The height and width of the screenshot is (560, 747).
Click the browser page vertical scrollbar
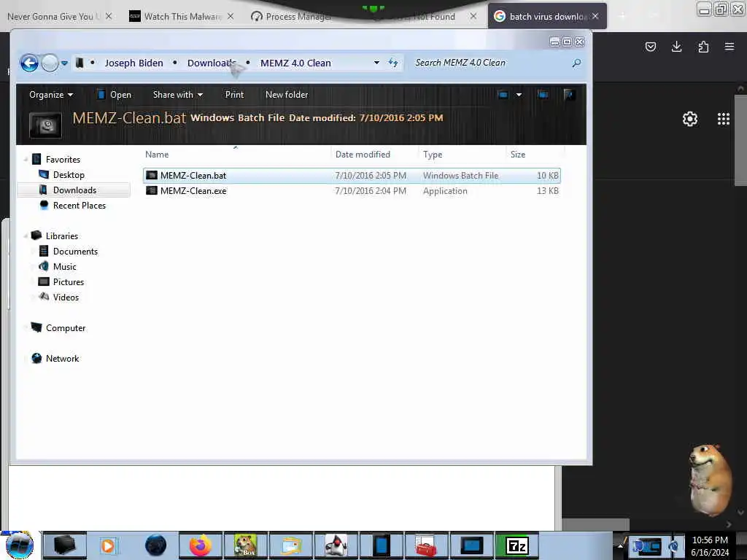(740, 141)
